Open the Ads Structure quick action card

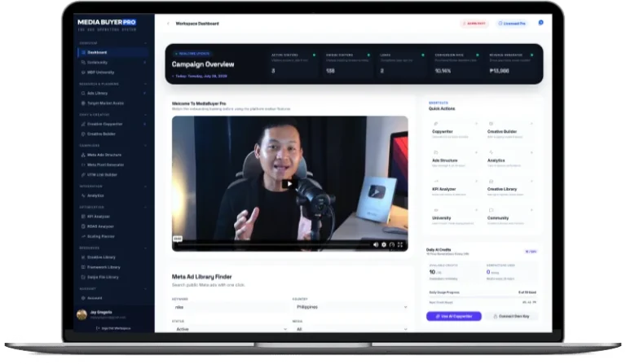click(x=455, y=159)
